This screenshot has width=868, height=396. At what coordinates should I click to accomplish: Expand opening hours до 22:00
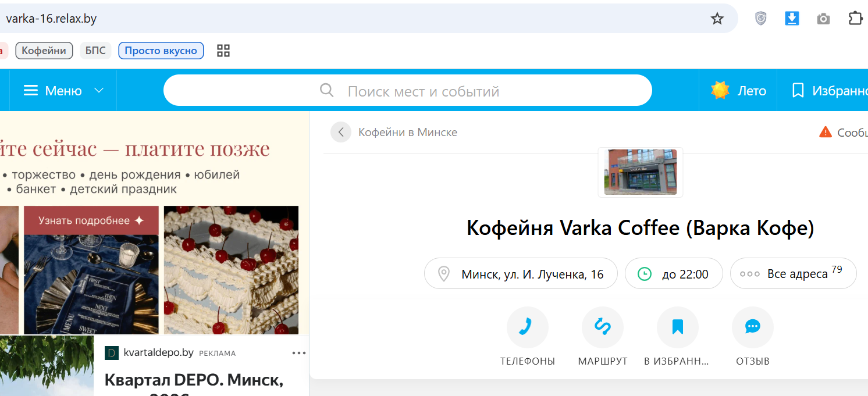point(674,273)
